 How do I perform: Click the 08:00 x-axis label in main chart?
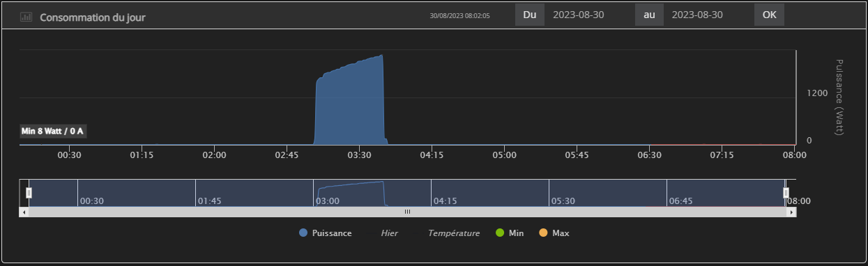tap(795, 155)
